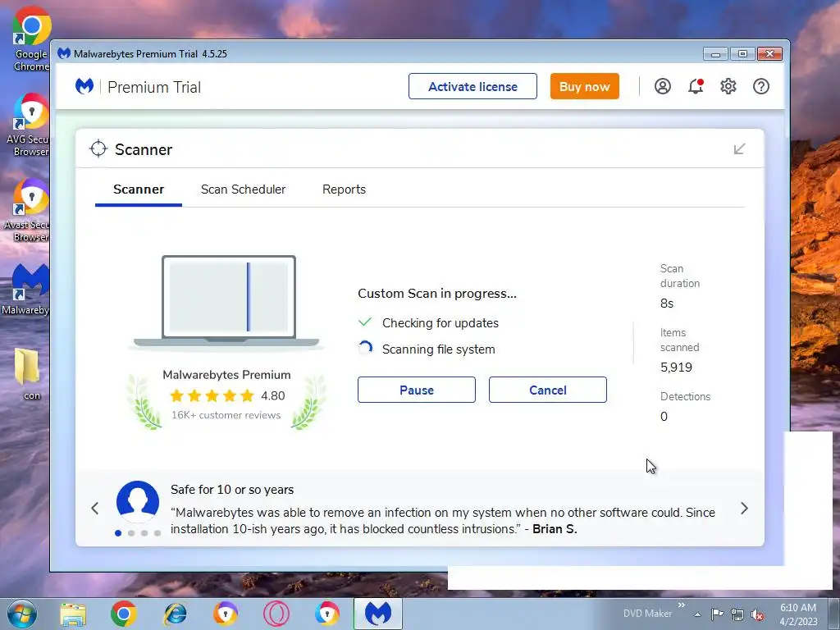Click the scan duration value 8s
Image resolution: width=840 pixels, height=630 pixels.
(x=667, y=304)
